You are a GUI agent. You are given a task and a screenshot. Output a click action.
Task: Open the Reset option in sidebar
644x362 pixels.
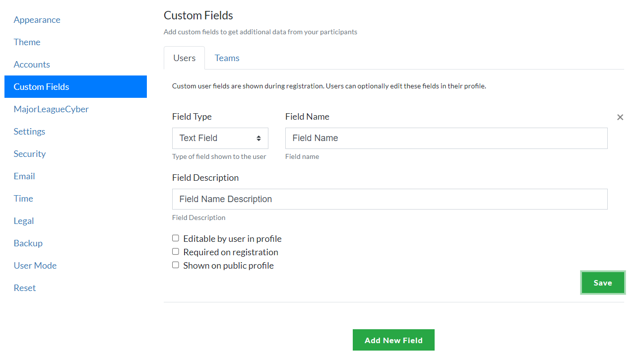pos(25,288)
